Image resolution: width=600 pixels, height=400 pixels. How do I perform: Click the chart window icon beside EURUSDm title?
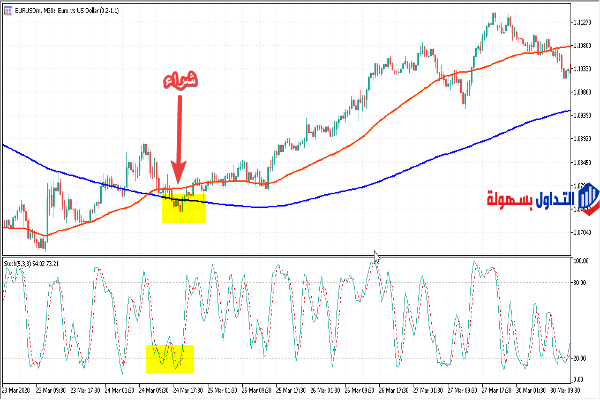[x=7, y=10]
